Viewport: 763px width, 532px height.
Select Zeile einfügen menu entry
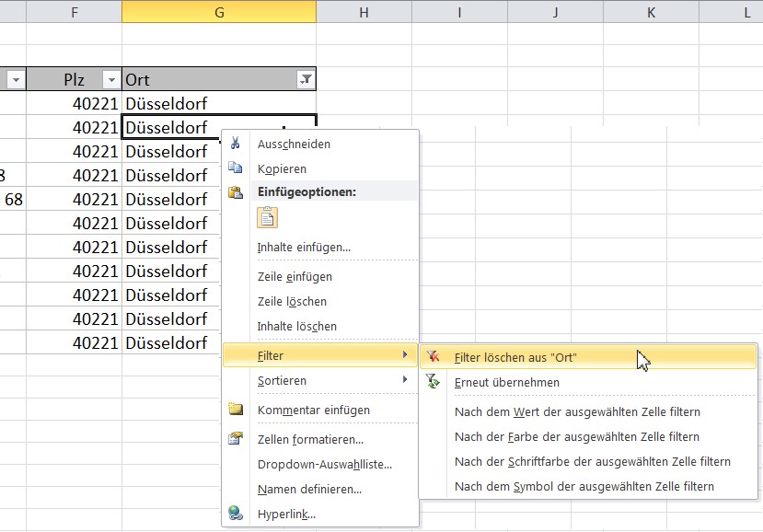pos(320,276)
